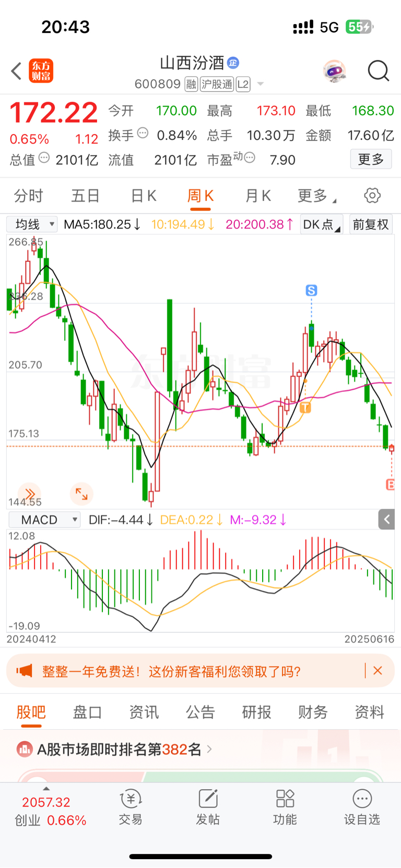The height and width of the screenshot is (868, 401).
Task: Open the 功能 functions icon
Action: pyautogui.click(x=285, y=807)
